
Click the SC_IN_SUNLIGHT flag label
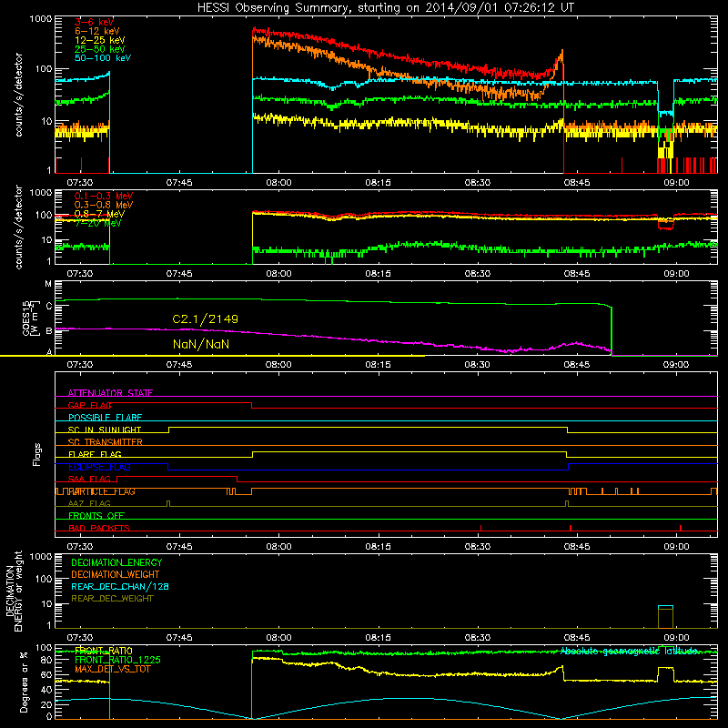(105, 430)
